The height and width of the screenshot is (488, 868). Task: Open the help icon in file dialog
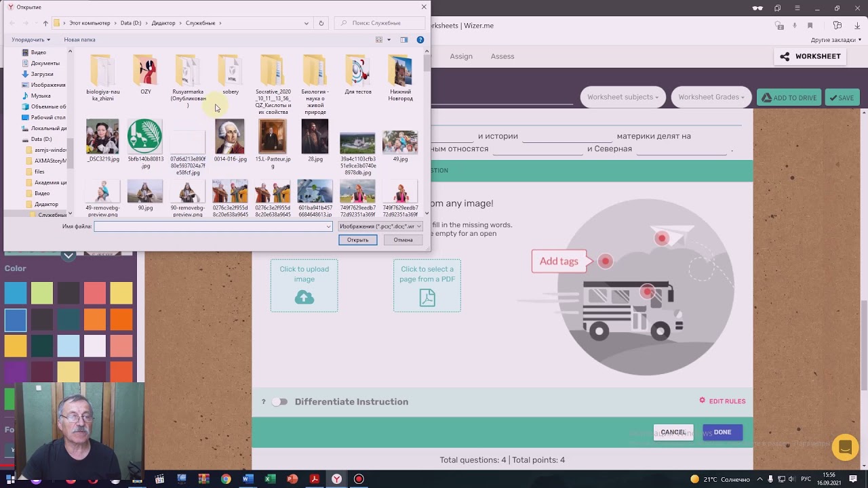click(x=420, y=40)
